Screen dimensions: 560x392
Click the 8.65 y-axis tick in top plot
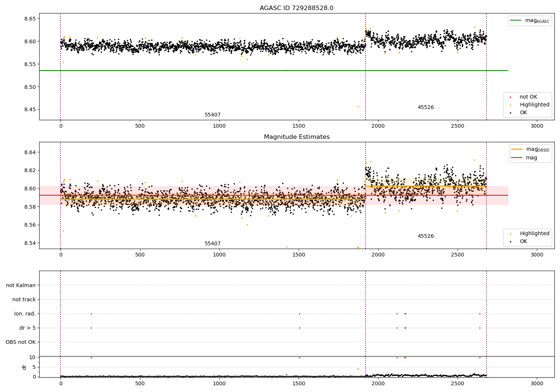click(29, 19)
